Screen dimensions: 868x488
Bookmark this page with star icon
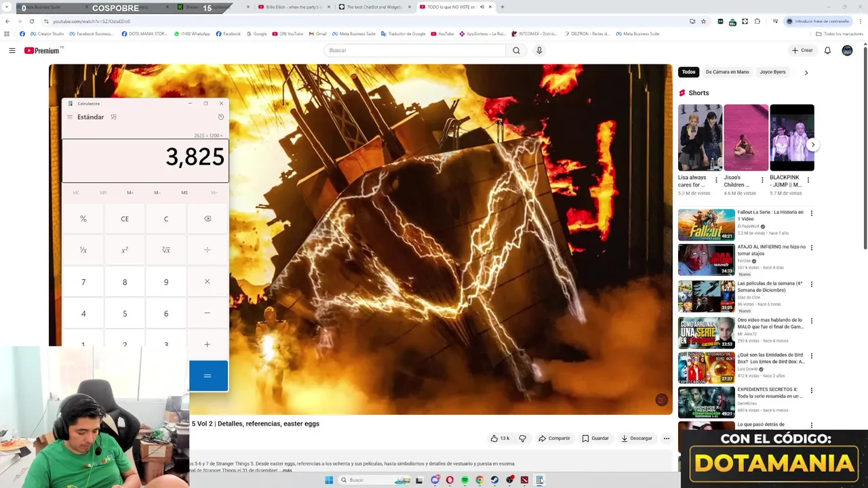point(703,21)
